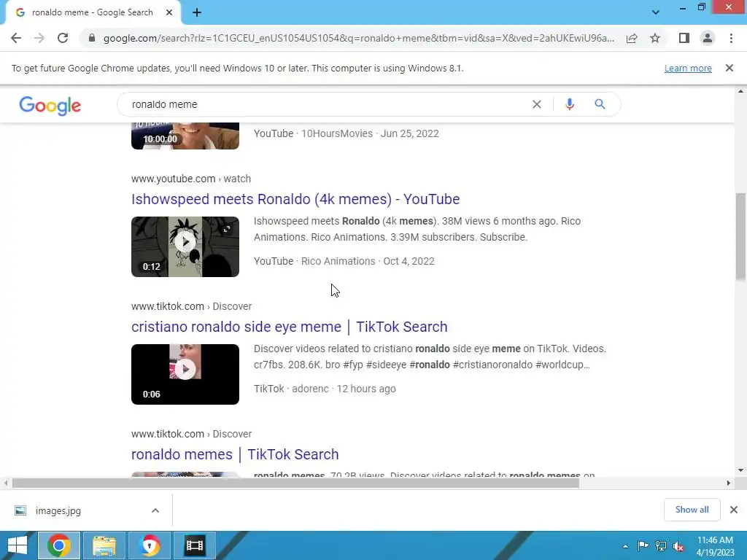Click the scroll right arrow of horizontal scrollbar
The image size is (747, 560).
pos(729,483)
